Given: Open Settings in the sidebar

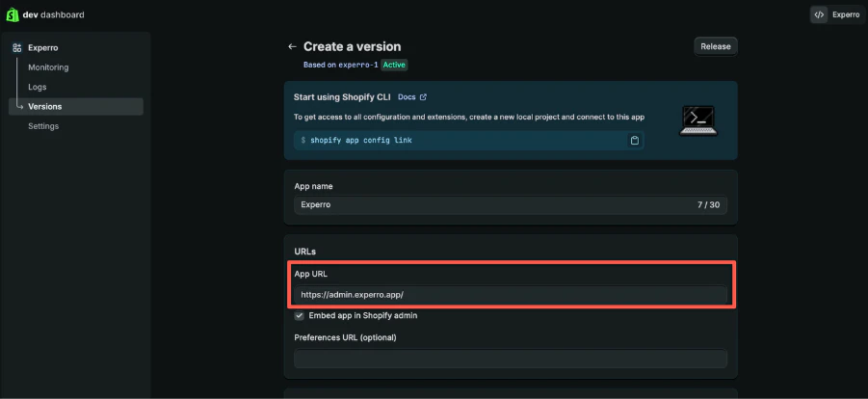Looking at the screenshot, I should 43,126.
